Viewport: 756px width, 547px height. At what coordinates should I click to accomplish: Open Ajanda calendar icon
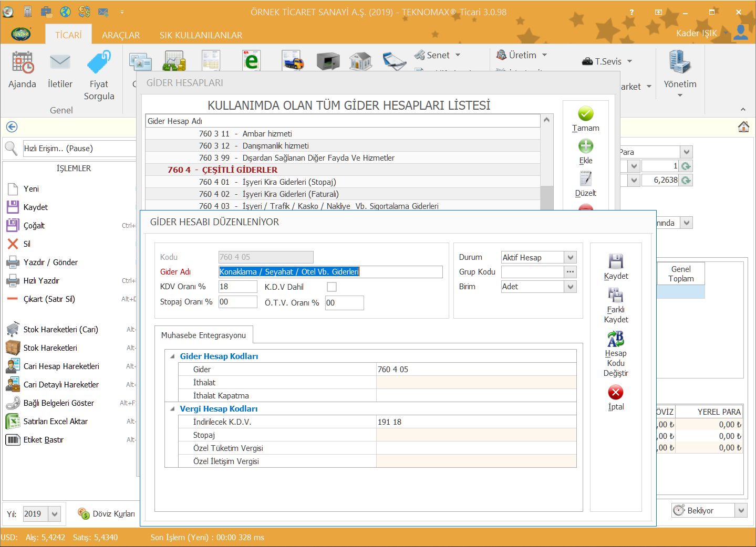(23, 62)
